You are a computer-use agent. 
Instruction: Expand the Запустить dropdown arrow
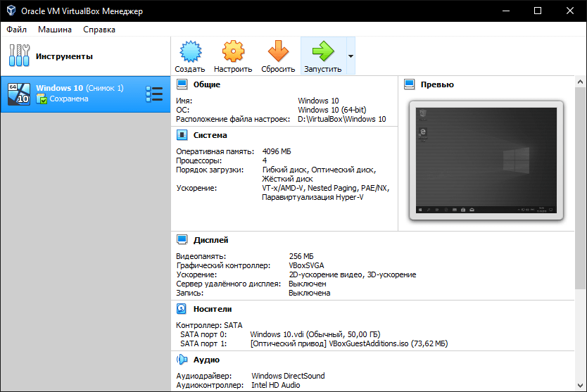pos(351,56)
